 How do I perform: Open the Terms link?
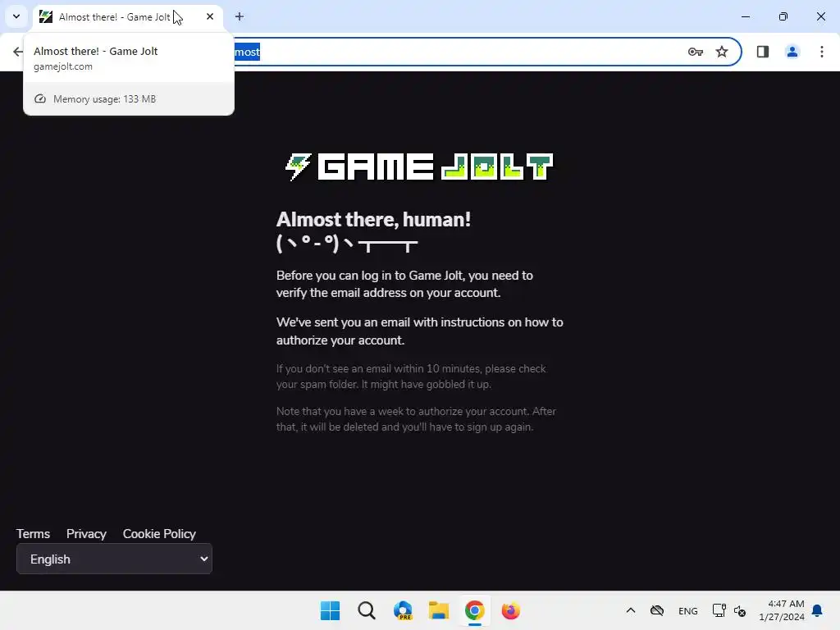pyautogui.click(x=33, y=534)
